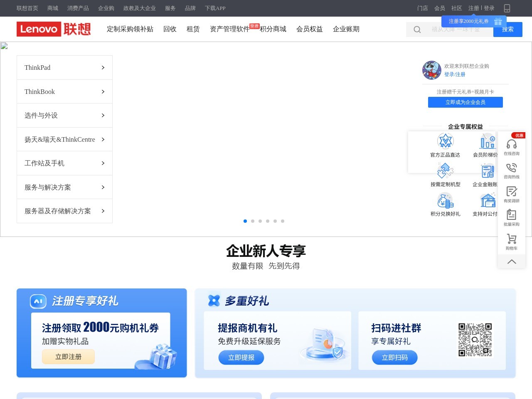This screenshot has height=399, width=532.
Task: Click the back-to-top arrow icon
Action: pos(512,261)
